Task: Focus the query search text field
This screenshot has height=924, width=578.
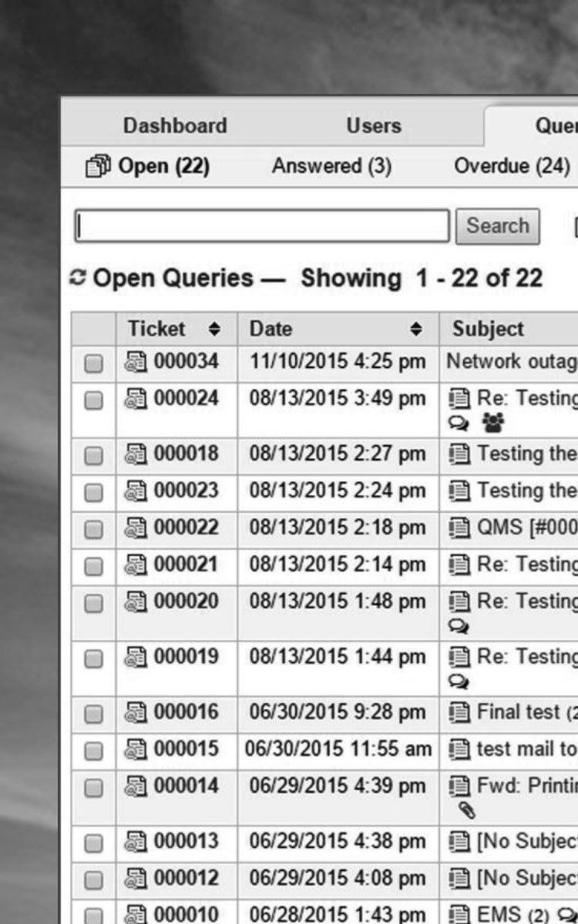Action: coord(261,226)
